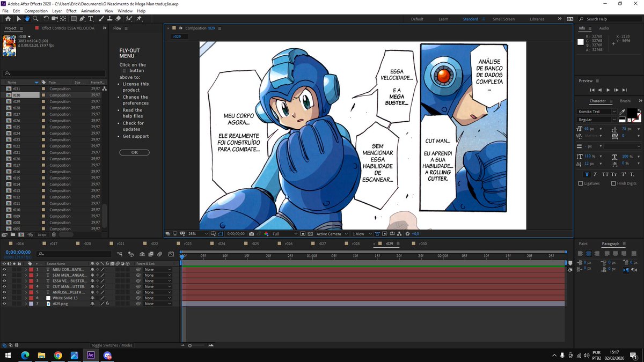Click the red label of layer 3
This screenshot has height=362, width=644.
31,281
